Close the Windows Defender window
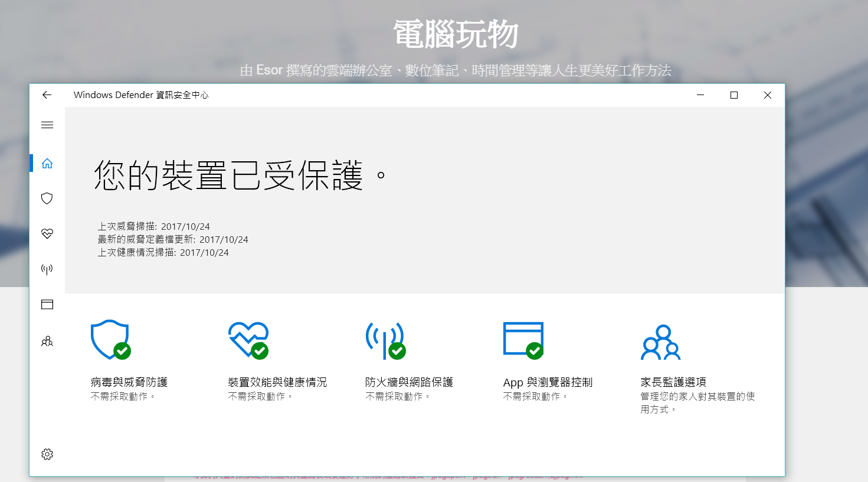This screenshot has width=868, height=482. point(768,95)
